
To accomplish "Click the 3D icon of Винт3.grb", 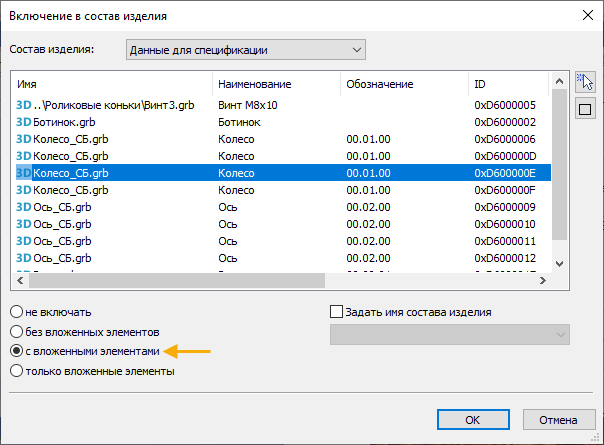I will point(23,105).
